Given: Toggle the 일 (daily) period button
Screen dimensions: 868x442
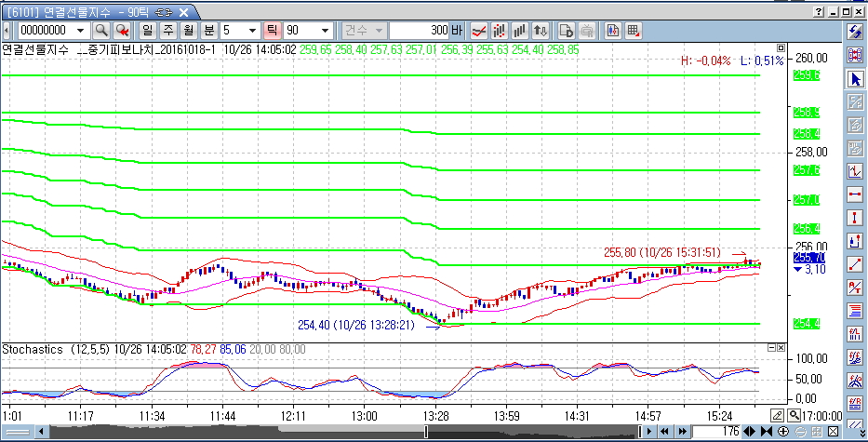Looking at the screenshot, I should coord(147,30).
